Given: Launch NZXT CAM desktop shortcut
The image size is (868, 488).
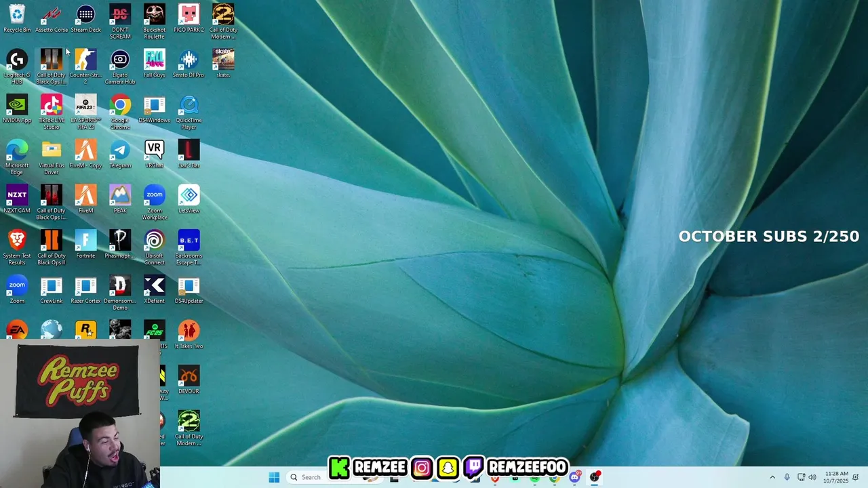Looking at the screenshot, I should coord(17,199).
